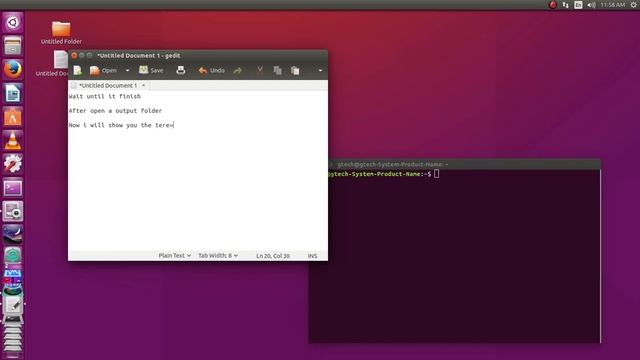Image resolution: width=640 pixels, height=360 pixels.
Task: Switch to the gedit text editor dock icon
Action: click(13, 304)
